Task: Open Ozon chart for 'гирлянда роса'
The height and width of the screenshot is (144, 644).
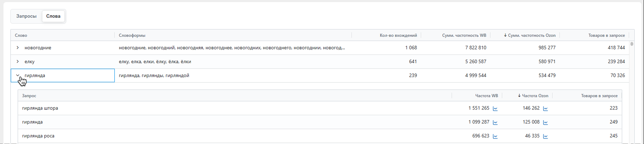Action: click(x=545, y=136)
